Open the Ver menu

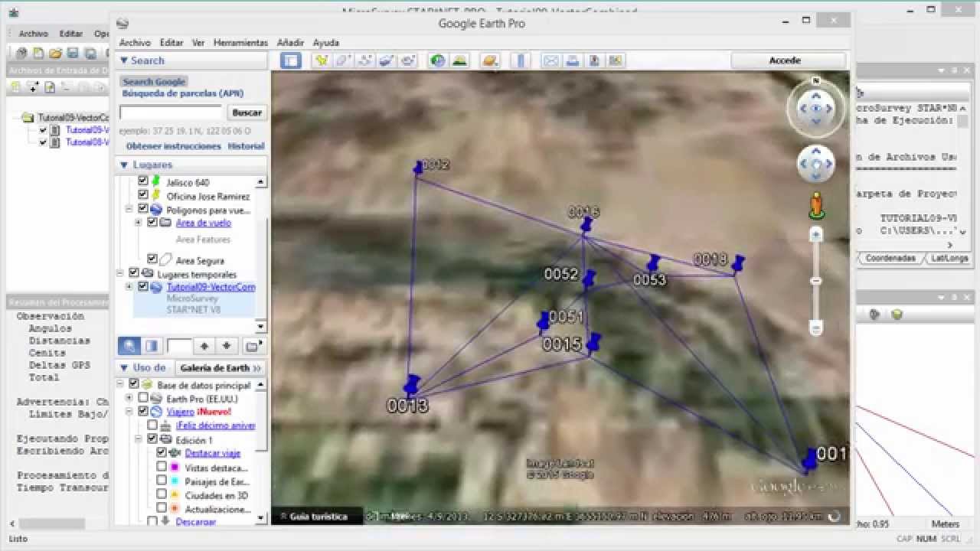pyautogui.click(x=198, y=43)
